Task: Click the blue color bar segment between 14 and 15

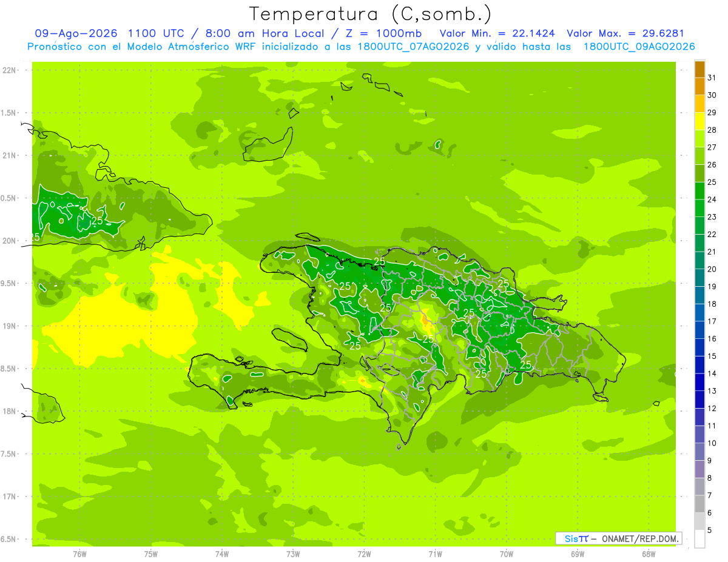Action: click(700, 365)
